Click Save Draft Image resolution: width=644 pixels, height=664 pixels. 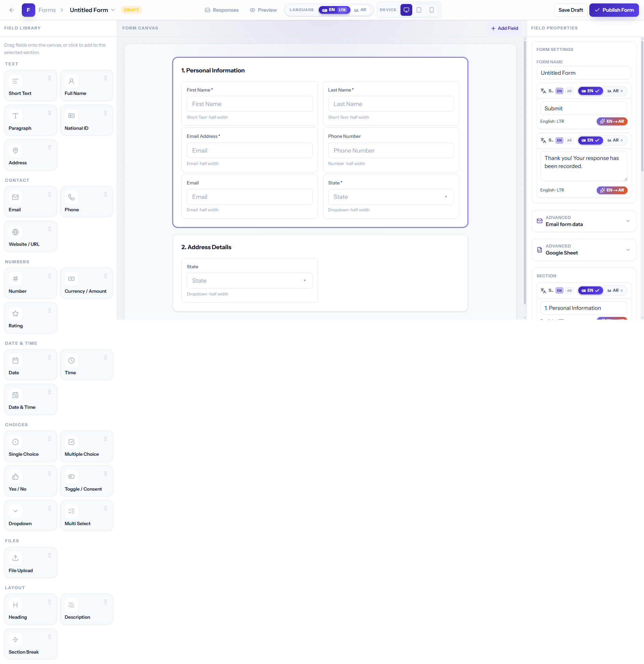(571, 10)
